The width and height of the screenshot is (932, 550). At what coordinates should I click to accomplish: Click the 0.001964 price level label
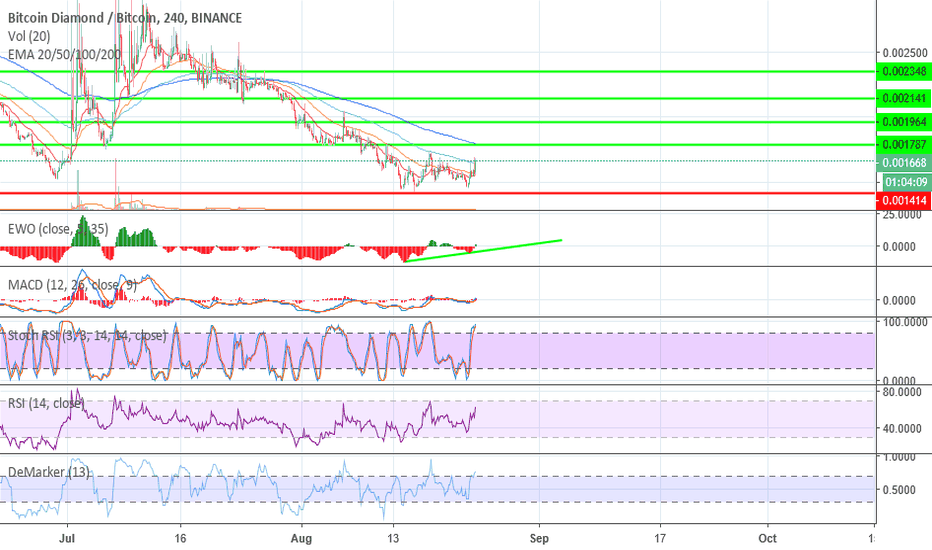pos(904,122)
